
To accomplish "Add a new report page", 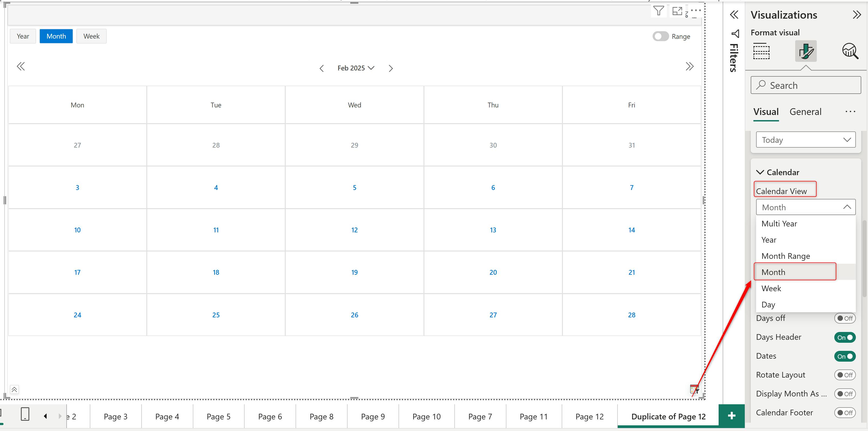I will (x=731, y=416).
